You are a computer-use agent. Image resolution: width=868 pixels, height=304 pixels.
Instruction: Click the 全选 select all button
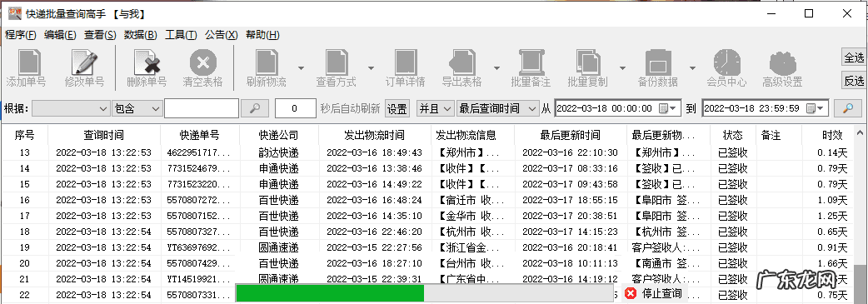(854, 57)
